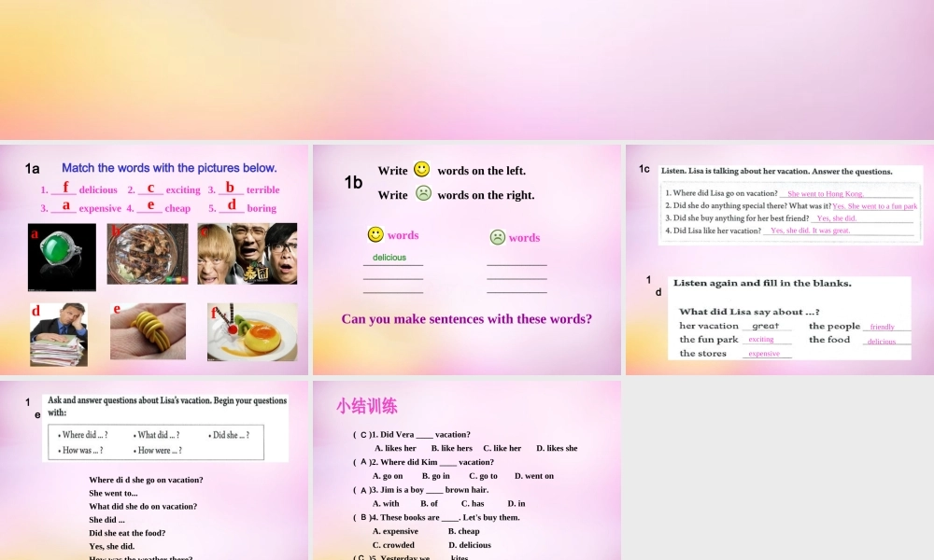Click the yellow ring on finger picture
Viewport: 934px width, 560px height.
point(148,330)
